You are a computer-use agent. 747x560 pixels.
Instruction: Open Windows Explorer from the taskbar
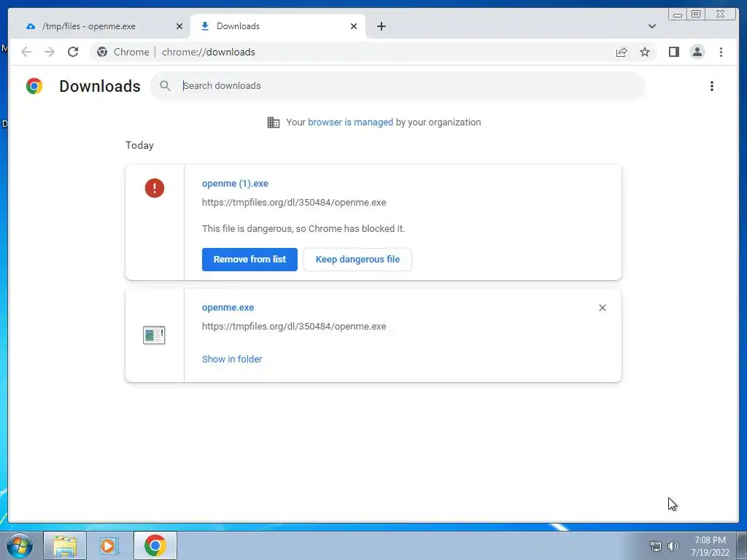tap(65, 545)
